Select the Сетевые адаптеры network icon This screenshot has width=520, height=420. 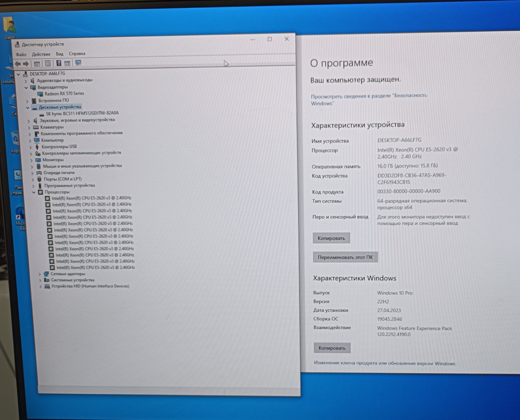[x=46, y=274]
